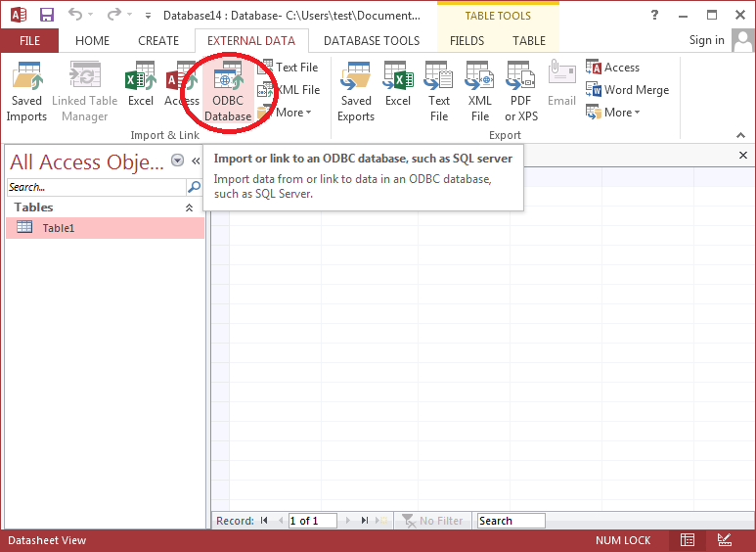
Task: Close the Table1 document tab with X
Action: (743, 155)
